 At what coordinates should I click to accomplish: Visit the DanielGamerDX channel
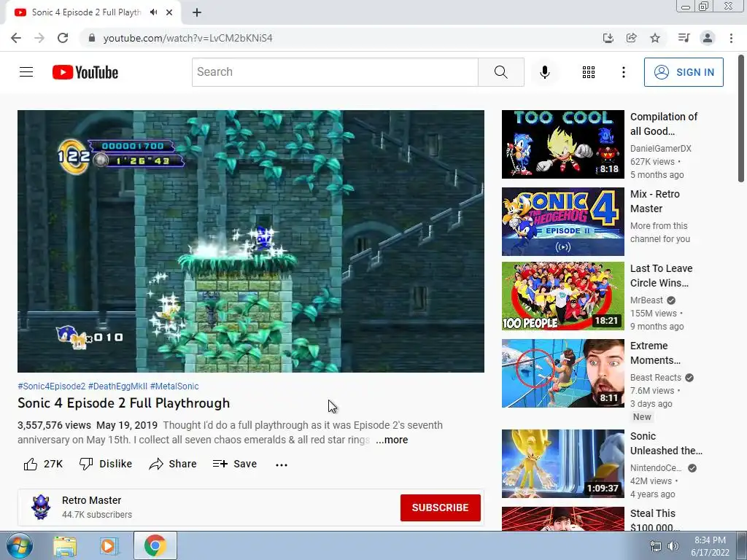coord(661,149)
